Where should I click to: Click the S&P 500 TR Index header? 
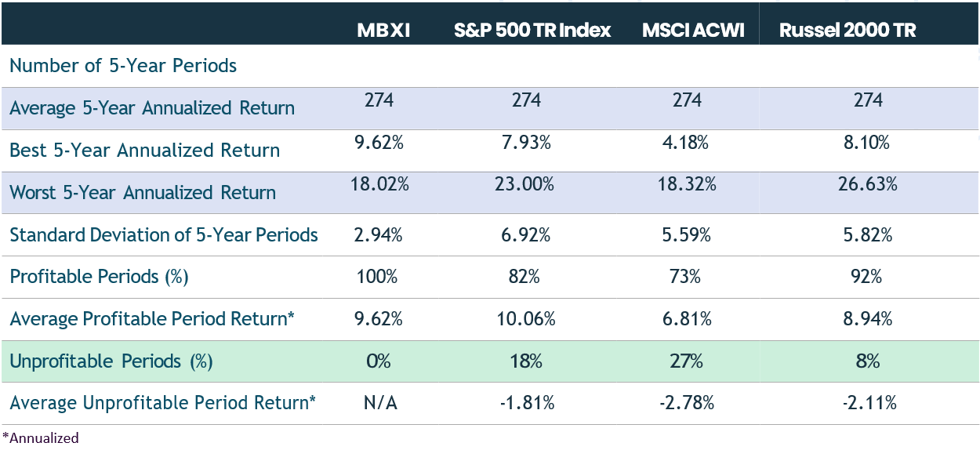[x=532, y=31]
